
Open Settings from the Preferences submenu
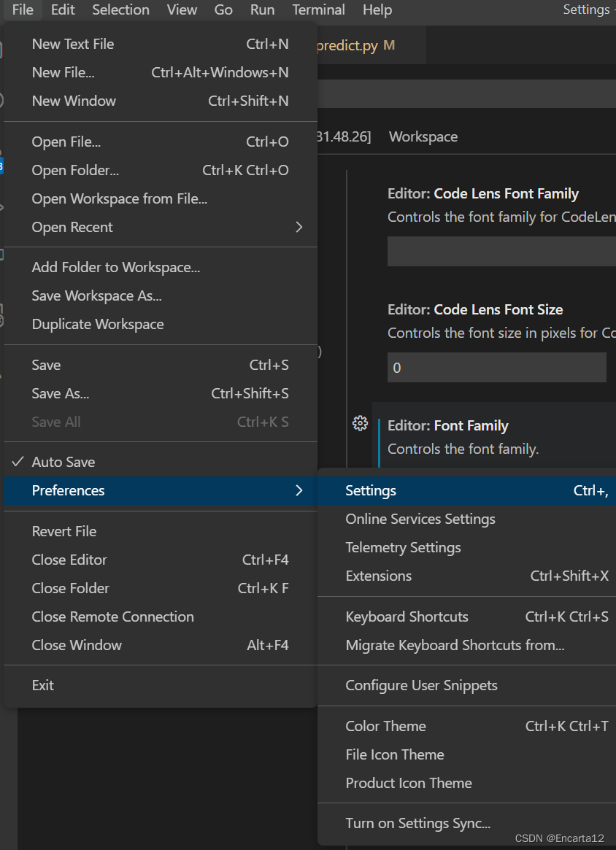[x=370, y=490]
